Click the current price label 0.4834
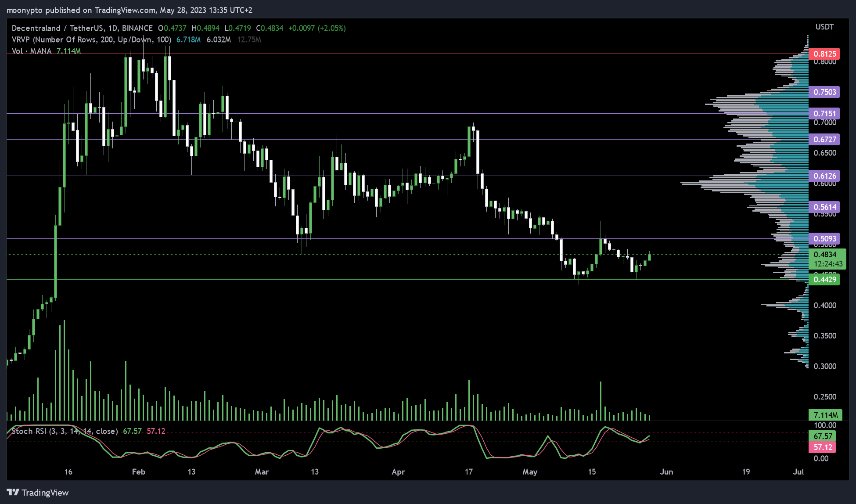Screen dimensions: 856x504 pos(825,254)
